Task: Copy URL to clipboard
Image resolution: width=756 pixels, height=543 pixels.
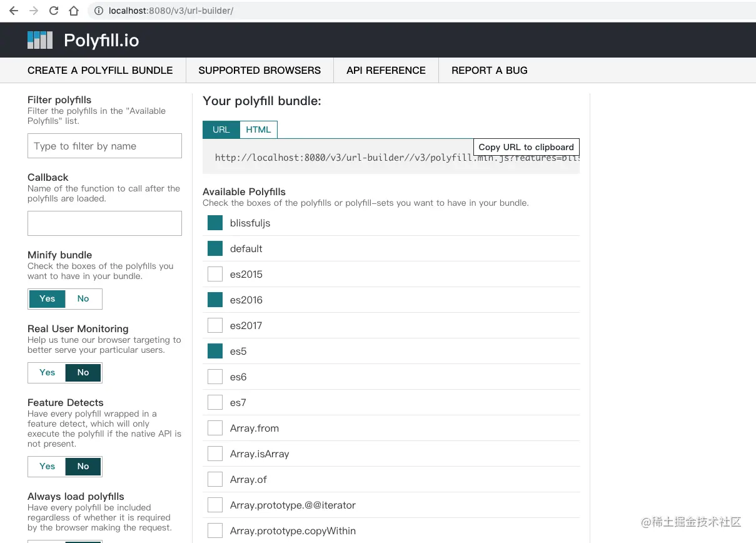Action: pos(527,147)
